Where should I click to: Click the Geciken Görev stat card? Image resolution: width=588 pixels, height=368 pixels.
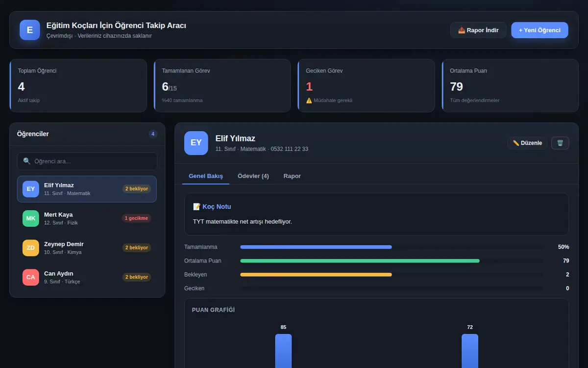(366, 85)
